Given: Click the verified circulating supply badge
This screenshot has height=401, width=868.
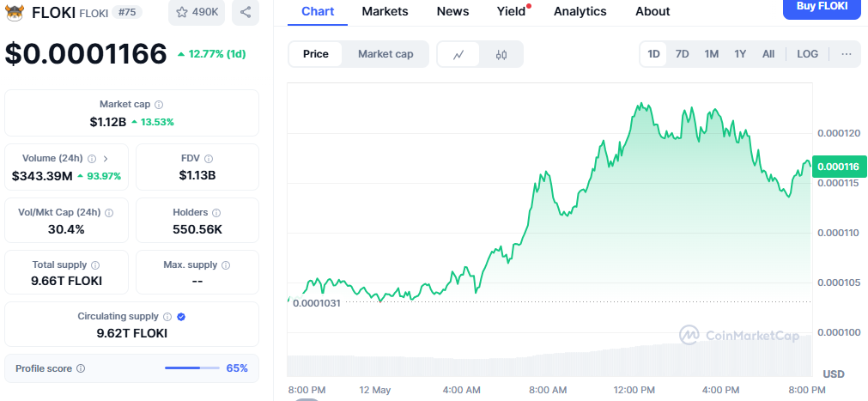Looking at the screenshot, I should click(x=181, y=317).
